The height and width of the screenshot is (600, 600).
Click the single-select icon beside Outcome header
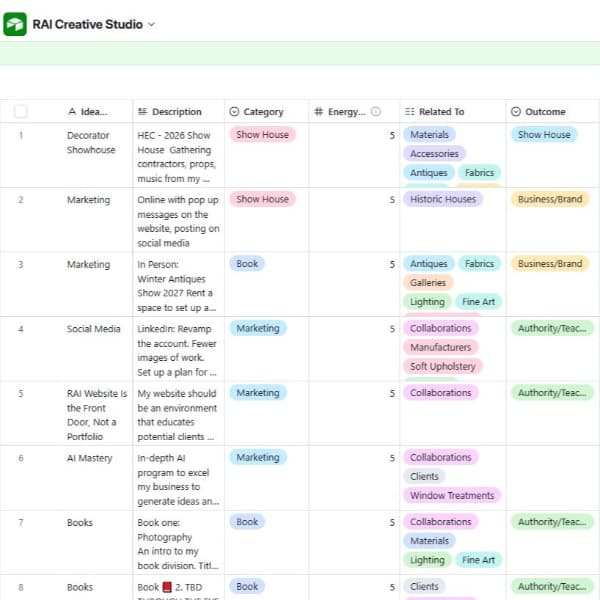point(516,112)
